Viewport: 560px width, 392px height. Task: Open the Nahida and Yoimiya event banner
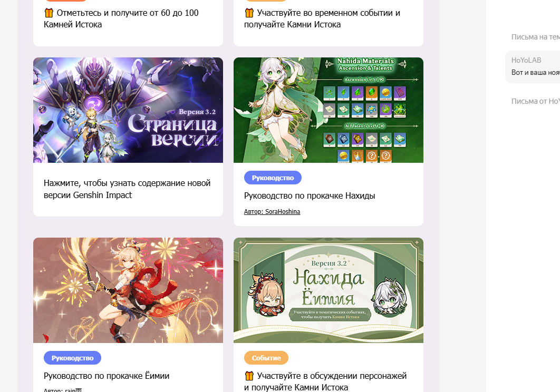(x=328, y=290)
